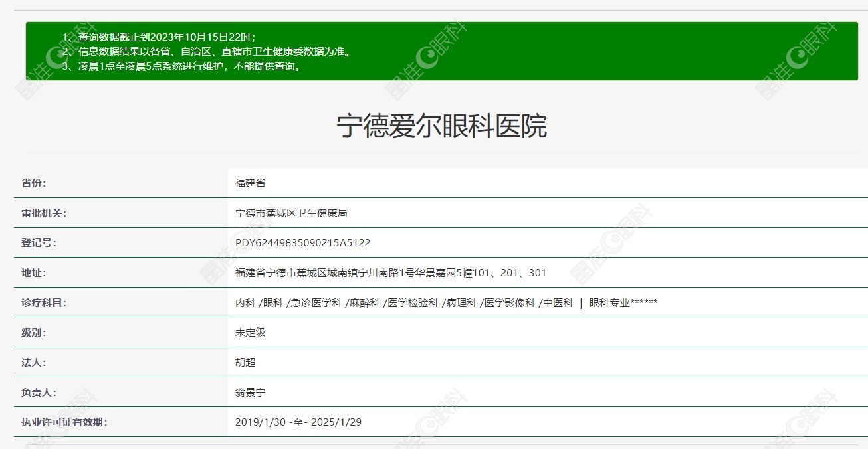Select the 负责人 label
The height and width of the screenshot is (449, 868).
pyautogui.click(x=39, y=393)
